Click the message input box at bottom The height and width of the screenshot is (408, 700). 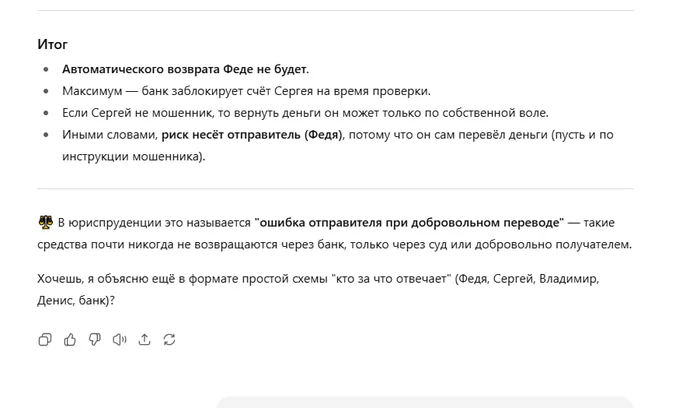point(425,402)
